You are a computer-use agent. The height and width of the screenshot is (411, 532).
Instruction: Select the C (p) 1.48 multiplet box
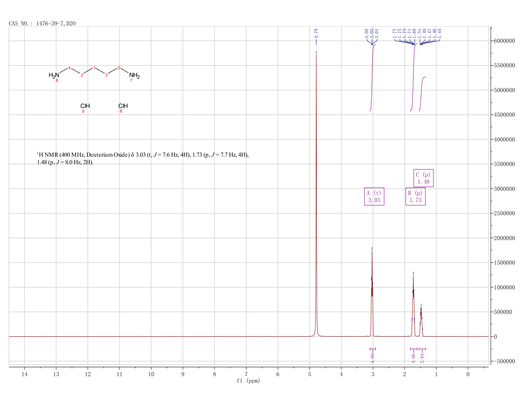[423, 178]
